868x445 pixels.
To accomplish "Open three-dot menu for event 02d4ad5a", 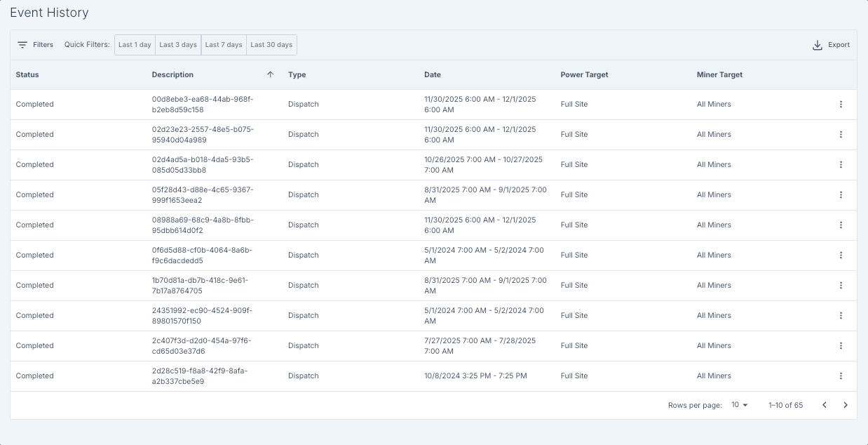I will [x=841, y=165].
